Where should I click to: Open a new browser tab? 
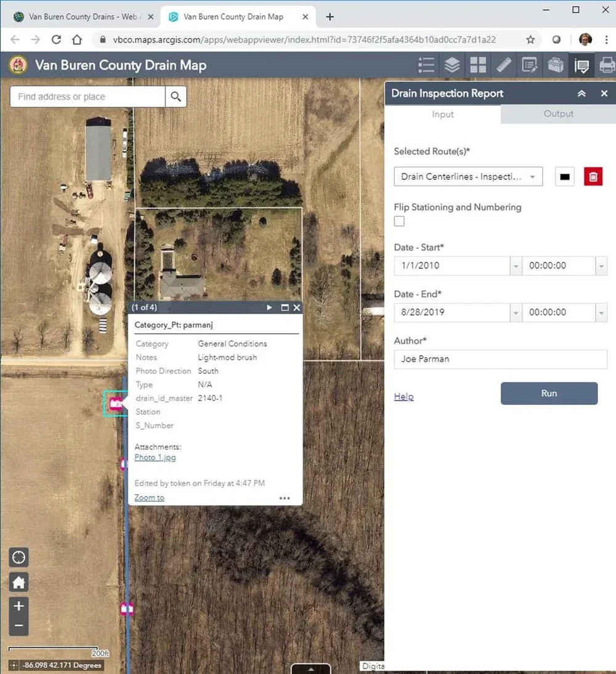click(330, 17)
